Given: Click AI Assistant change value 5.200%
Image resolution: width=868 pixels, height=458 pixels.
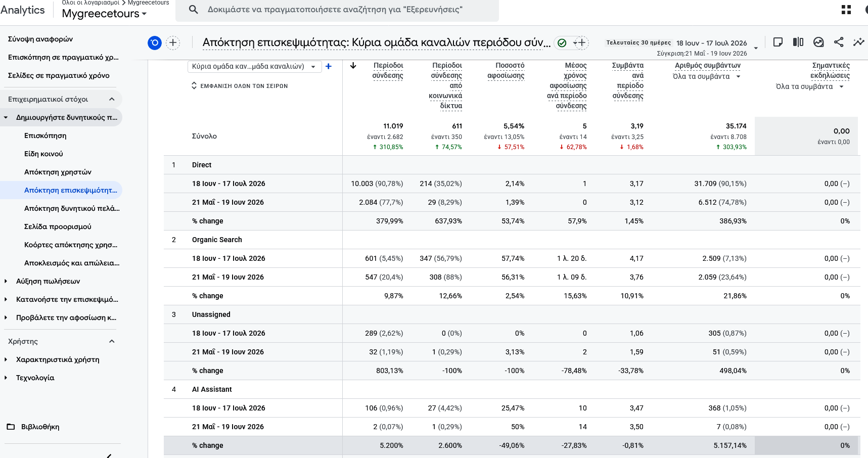Looking at the screenshot, I should pos(391,445).
